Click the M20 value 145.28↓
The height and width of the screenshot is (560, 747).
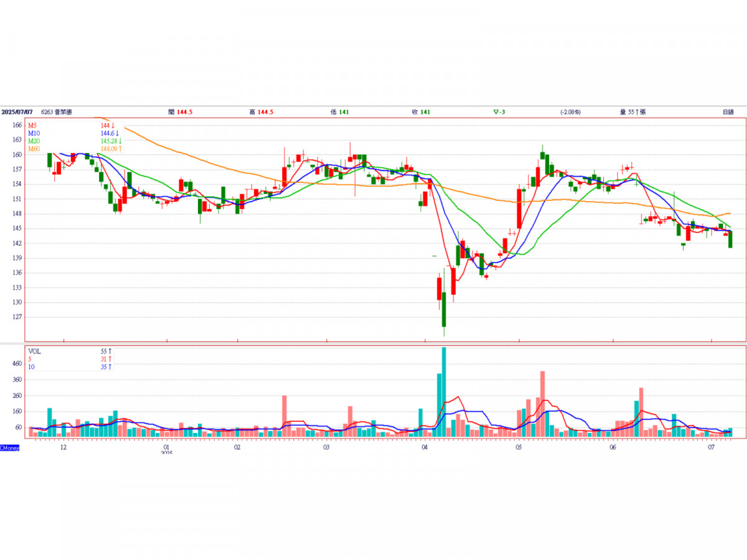pyautogui.click(x=111, y=141)
